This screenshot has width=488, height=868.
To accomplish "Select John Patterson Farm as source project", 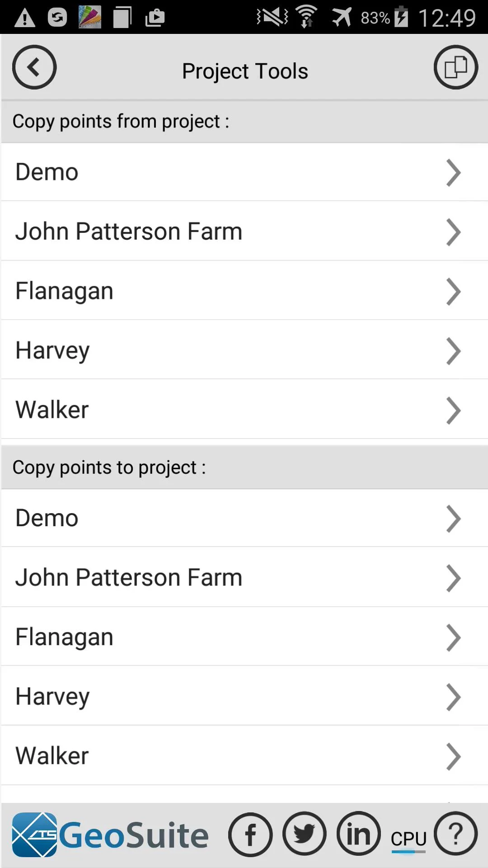I will point(244,231).
